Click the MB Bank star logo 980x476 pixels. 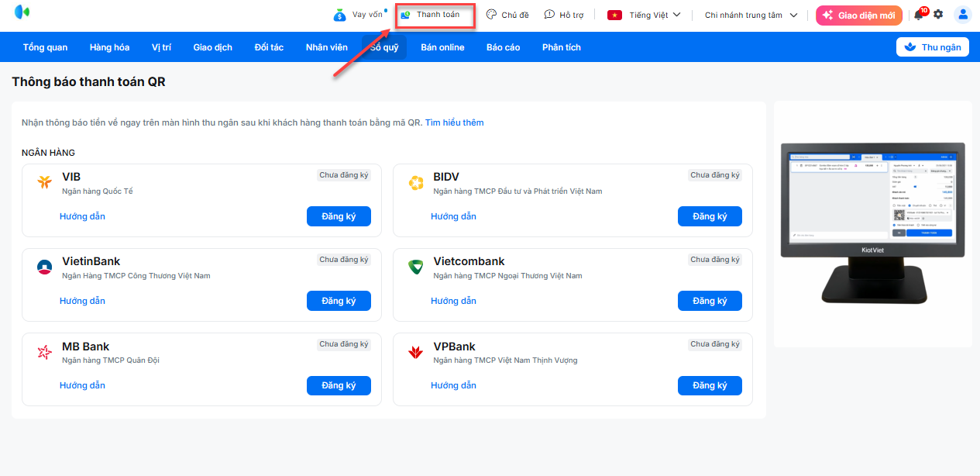point(44,353)
